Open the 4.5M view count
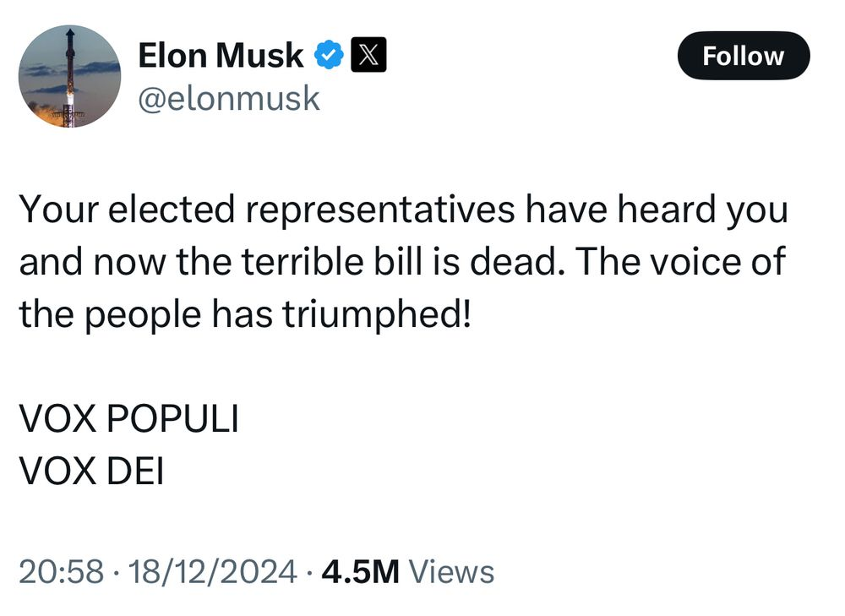Viewport: 845px width, 616px height. point(360,571)
